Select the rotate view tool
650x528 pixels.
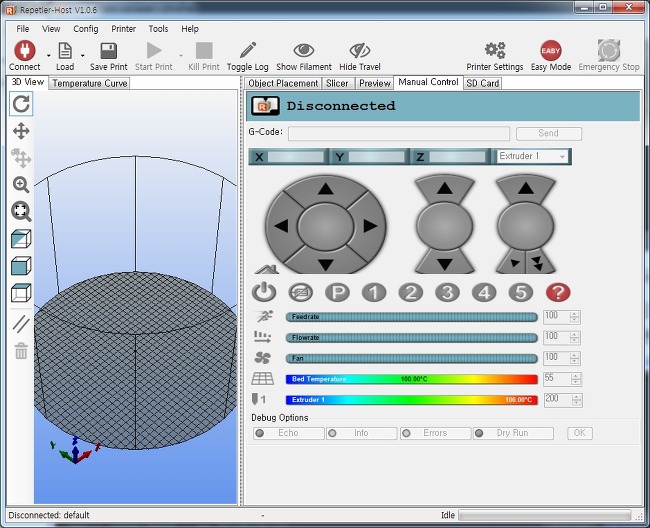[x=21, y=104]
